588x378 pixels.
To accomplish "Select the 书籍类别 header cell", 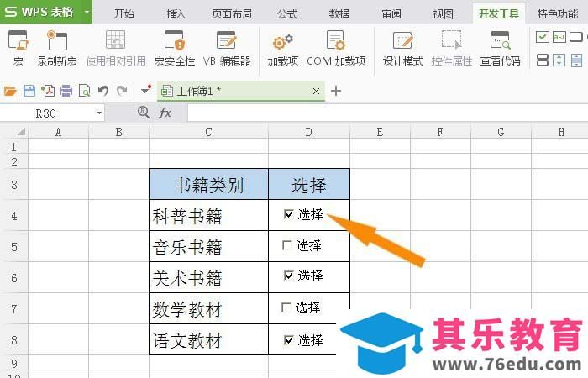I will pyautogui.click(x=209, y=184).
